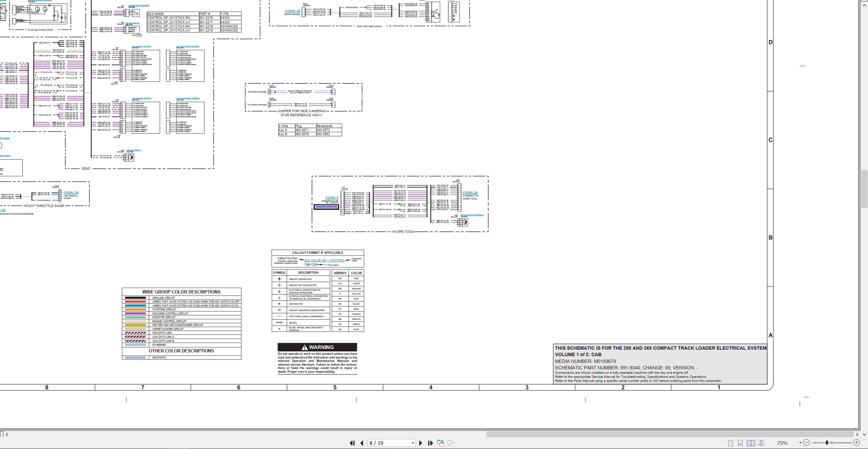This screenshot has width=868, height=449.
Task: Go to the first page
Action: pos(352,443)
